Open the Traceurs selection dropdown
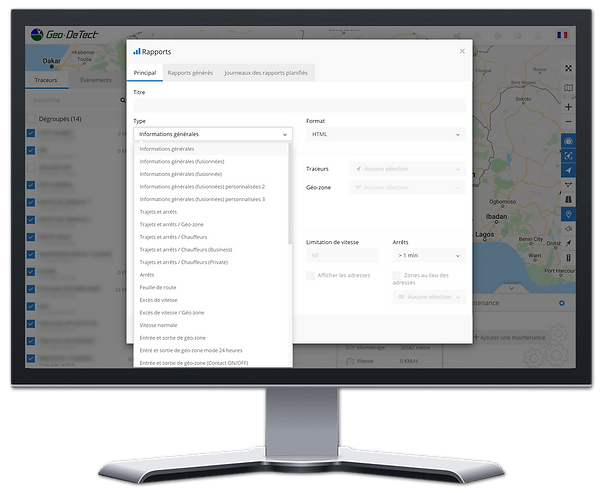 tap(407, 169)
